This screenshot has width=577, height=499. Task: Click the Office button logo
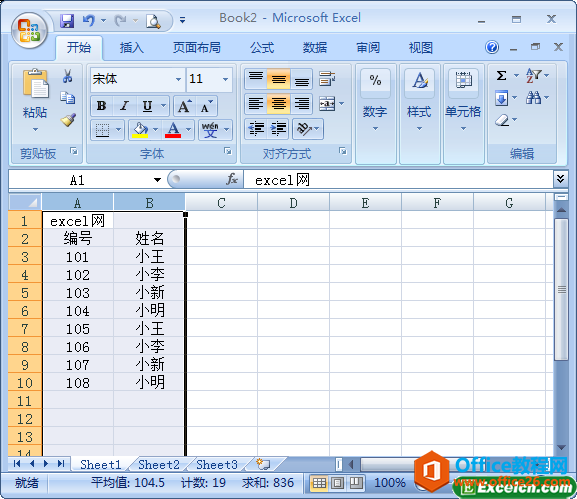coord(29,30)
